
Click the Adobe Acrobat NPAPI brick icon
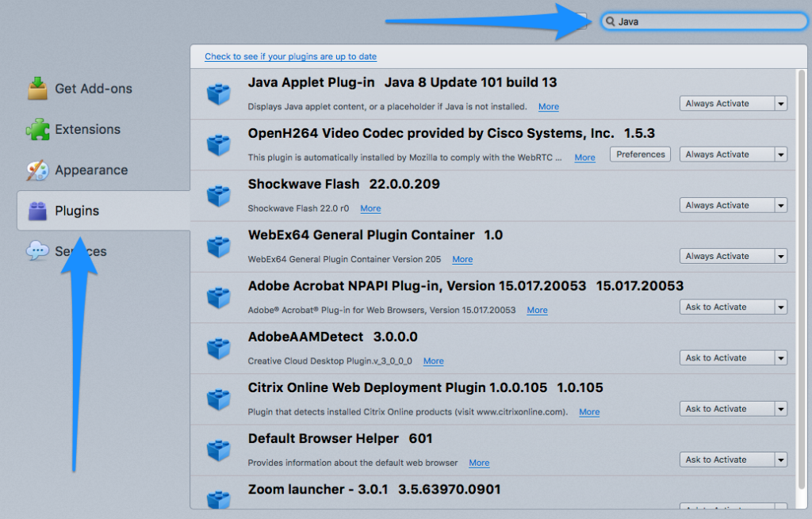(219, 297)
